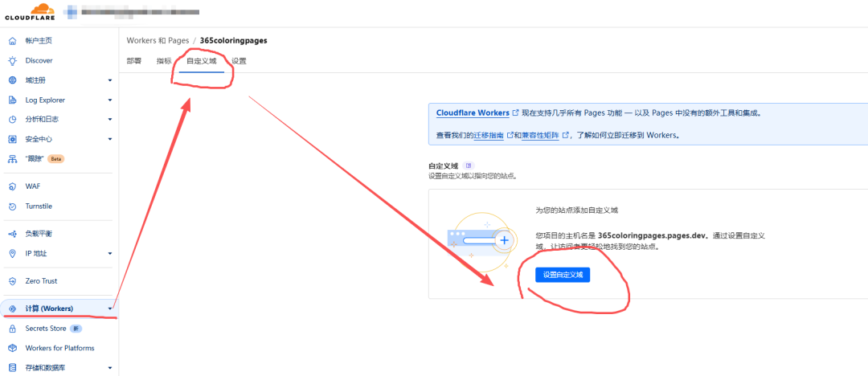Collapse the 计算 (Workers) section arrow
The height and width of the screenshot is (376, 868).
[110, 309]
